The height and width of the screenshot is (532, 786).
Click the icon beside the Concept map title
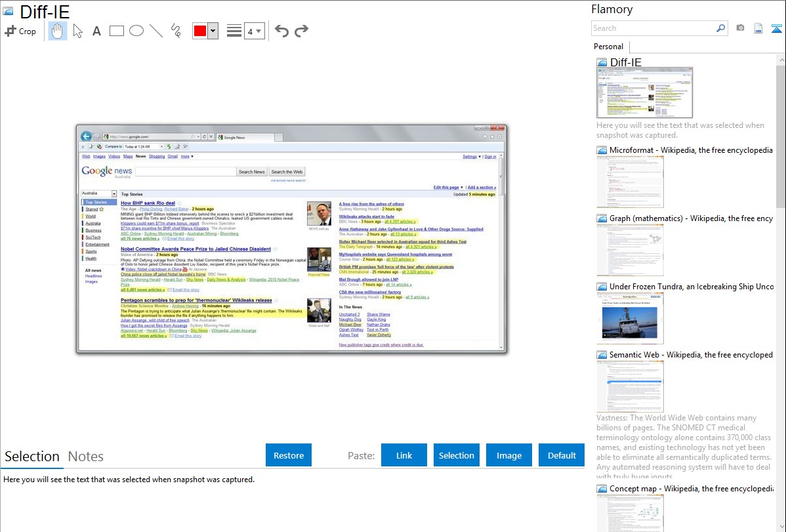point(602,488)
